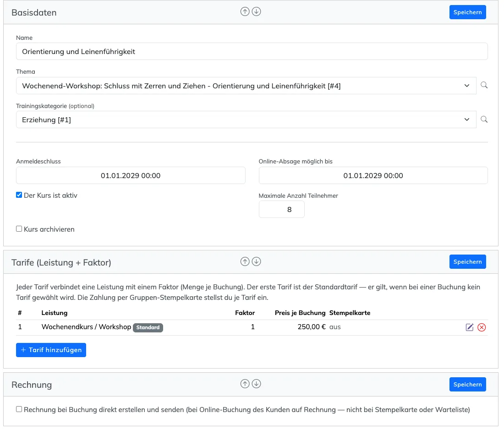Click the 'Basisdaten' section heading
Image resolution: width=504 pixels, height=429 pixels.
coord(34,12)
